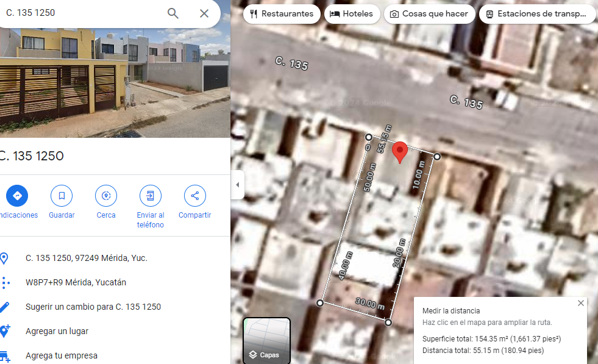Tap the Cerca nearby icon
This screenshot has height=364, width=598.
click(106, 196)
